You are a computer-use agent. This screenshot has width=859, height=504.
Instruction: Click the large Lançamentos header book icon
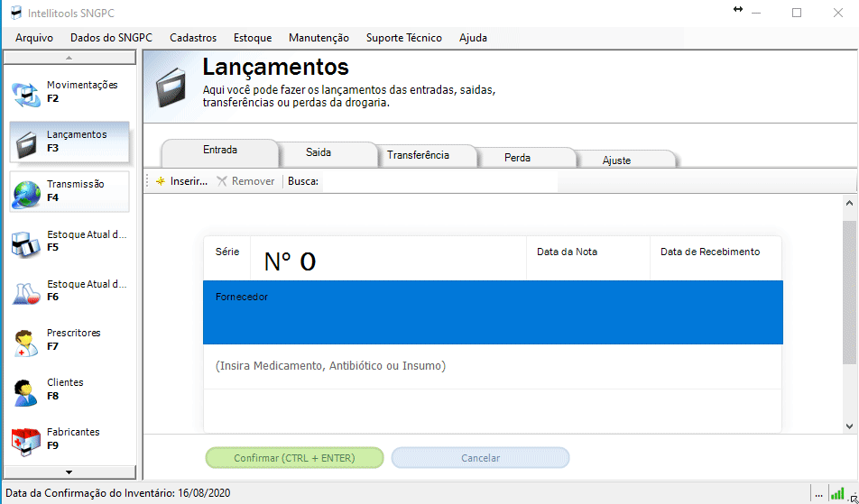coord(171,87)
